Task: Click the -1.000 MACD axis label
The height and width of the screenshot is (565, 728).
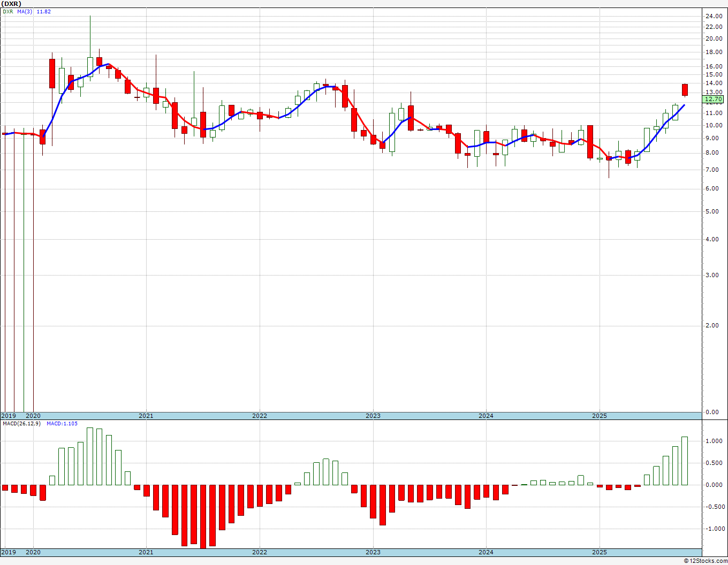Action: point(714,529)
